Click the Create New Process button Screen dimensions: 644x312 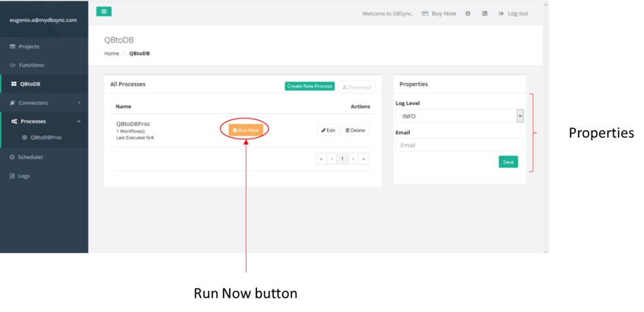pyautogui.click(x=310, y=87)
